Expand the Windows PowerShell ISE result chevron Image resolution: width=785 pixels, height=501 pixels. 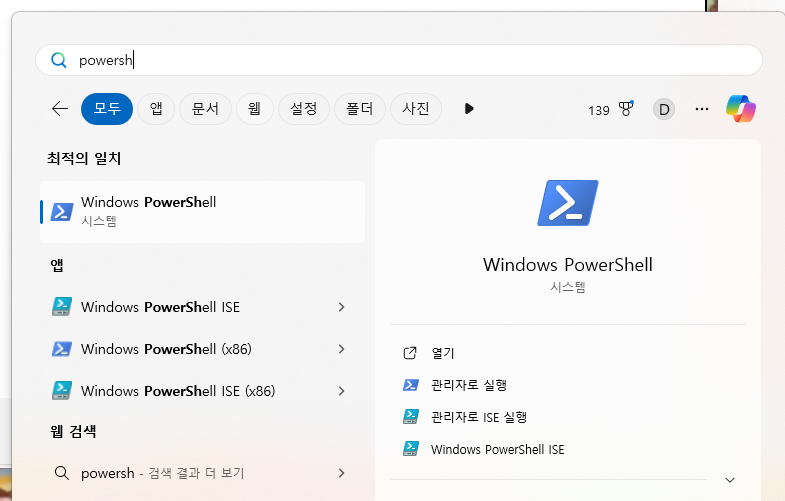(341, 307)
